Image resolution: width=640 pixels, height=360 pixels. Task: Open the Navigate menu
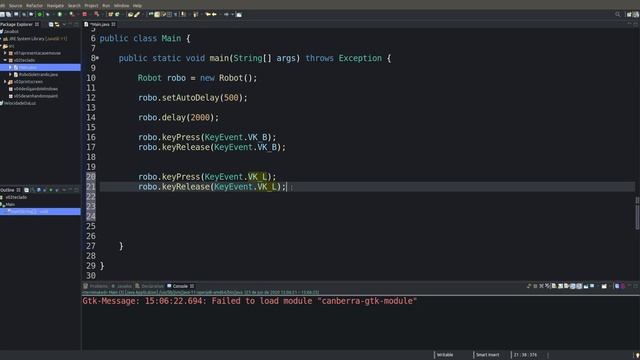tap(55, 6)
